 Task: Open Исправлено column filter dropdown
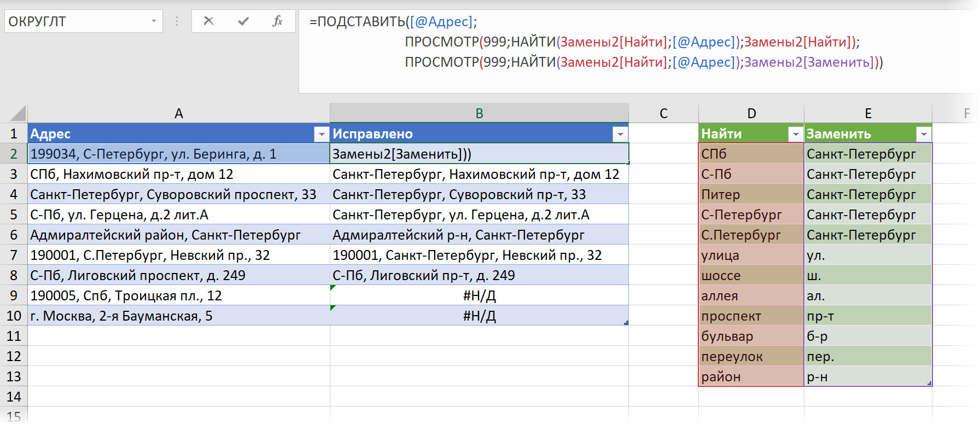pyautogui.click(x=620, y=134)
